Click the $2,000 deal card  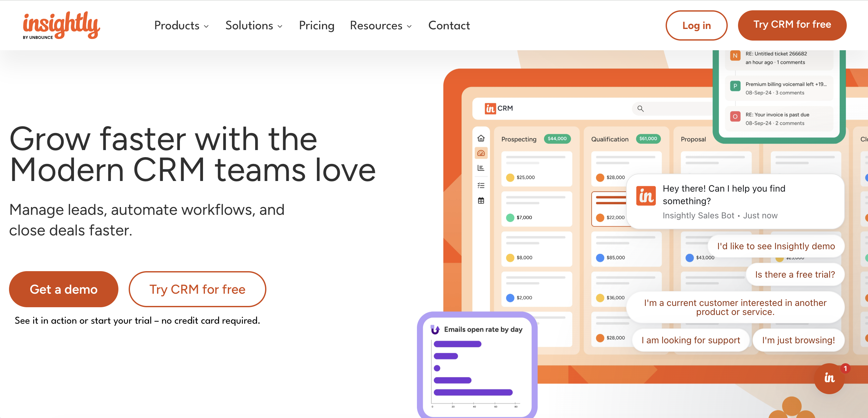[536, 289]
